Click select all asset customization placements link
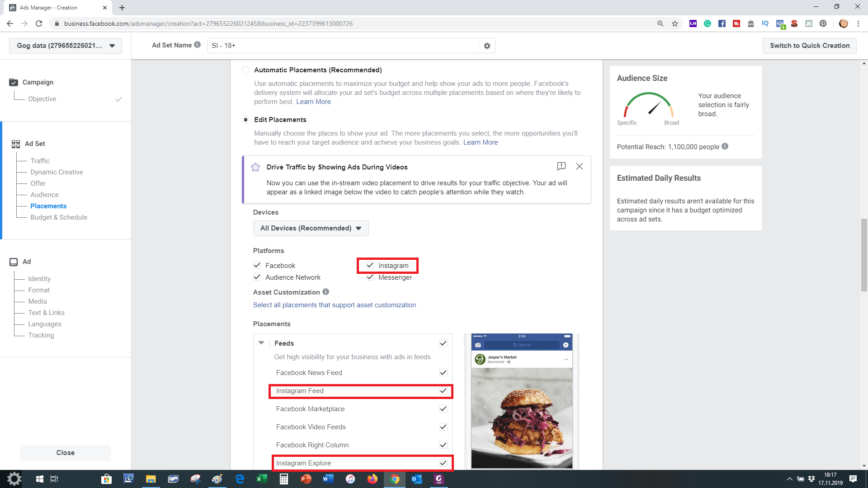 tap(334, 305)
